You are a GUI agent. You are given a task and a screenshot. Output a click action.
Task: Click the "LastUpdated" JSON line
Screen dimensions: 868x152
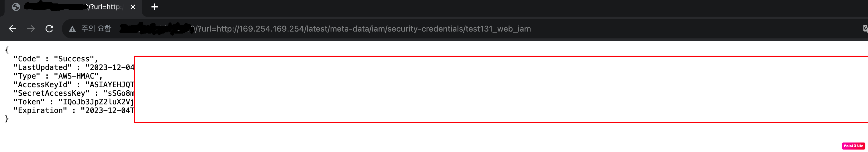[74, 67]
